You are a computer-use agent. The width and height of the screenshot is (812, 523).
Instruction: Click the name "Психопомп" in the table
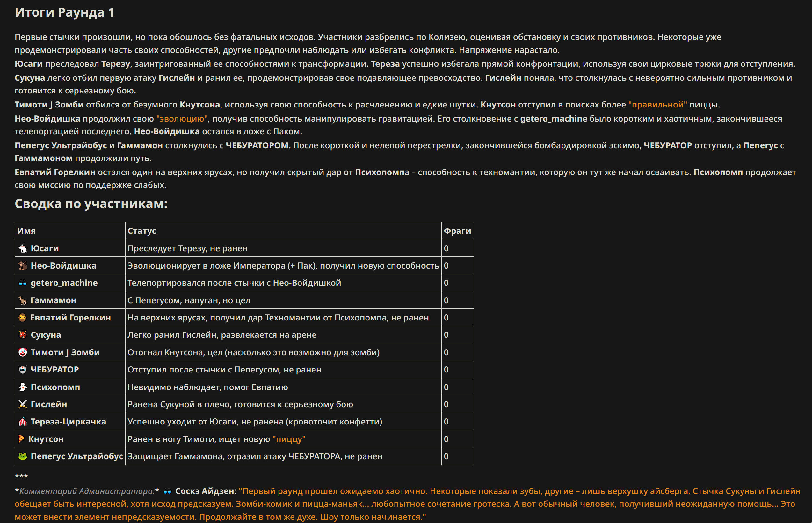pyautogui.click(x=55, y=387)
